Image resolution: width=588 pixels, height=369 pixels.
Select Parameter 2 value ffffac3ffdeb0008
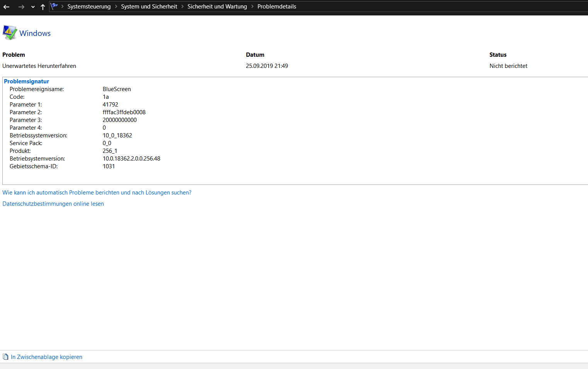tap(124, 112)
